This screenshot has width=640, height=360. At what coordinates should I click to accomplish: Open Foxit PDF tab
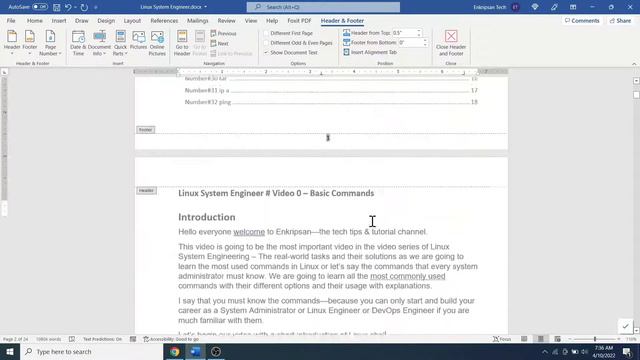(299, 20)
